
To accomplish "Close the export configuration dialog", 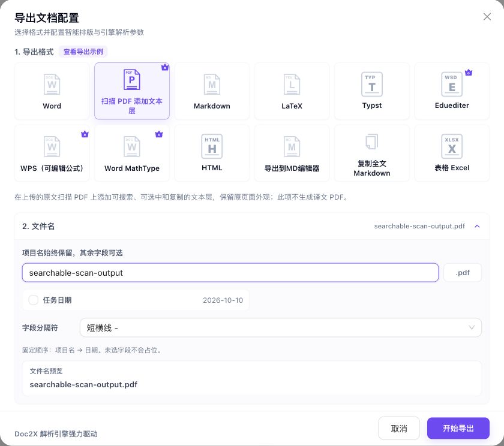I will click(x=487, y=17).
